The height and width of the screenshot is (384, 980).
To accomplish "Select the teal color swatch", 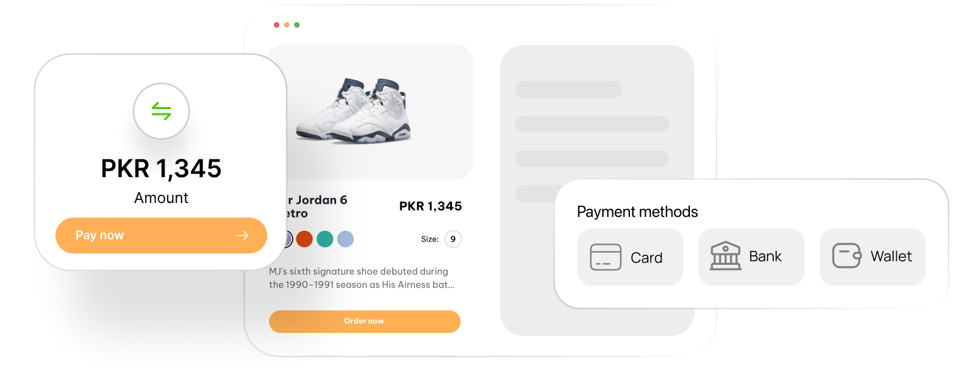I will tap(325, 239).
